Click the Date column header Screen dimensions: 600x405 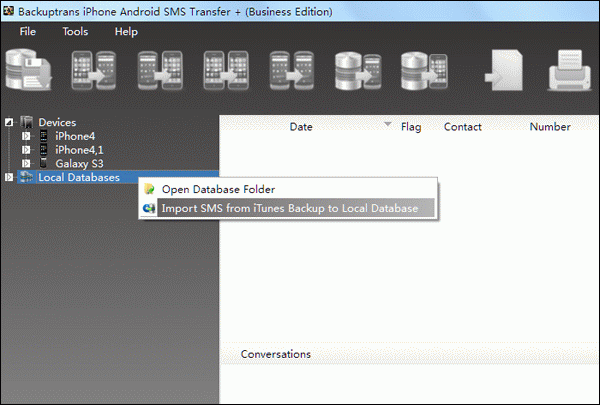(301, 127)
